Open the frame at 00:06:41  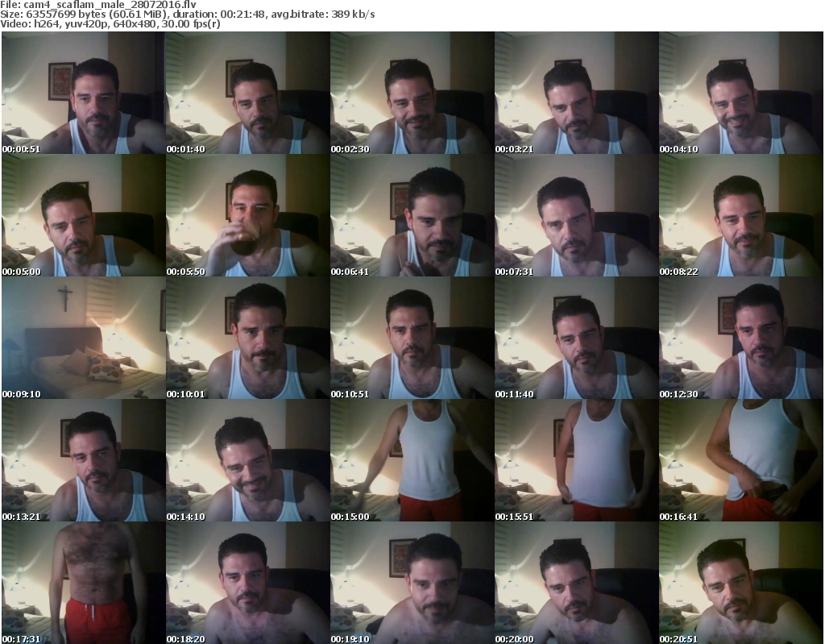tap(412, 215)
